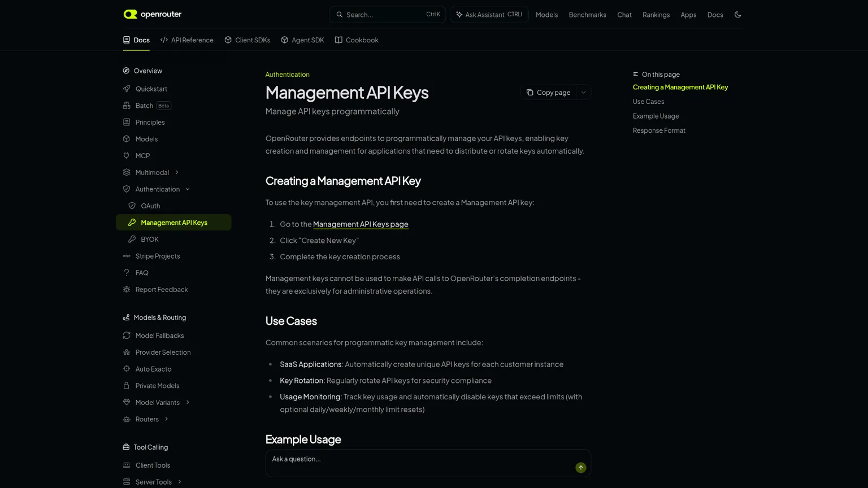This screenshot has height=488, width=868.
Task: Click the Quickstart rocket icon
Action: (127, 89)
